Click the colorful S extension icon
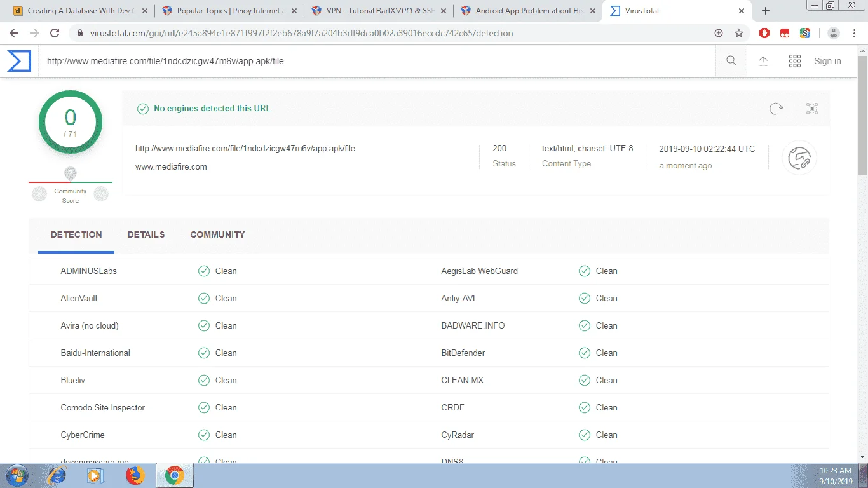The height and width of the screenshot is (488, 868). point(805,33)
